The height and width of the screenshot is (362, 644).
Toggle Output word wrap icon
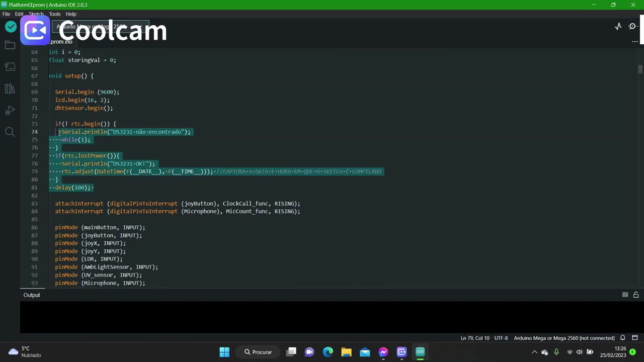[x=625, y=295]
